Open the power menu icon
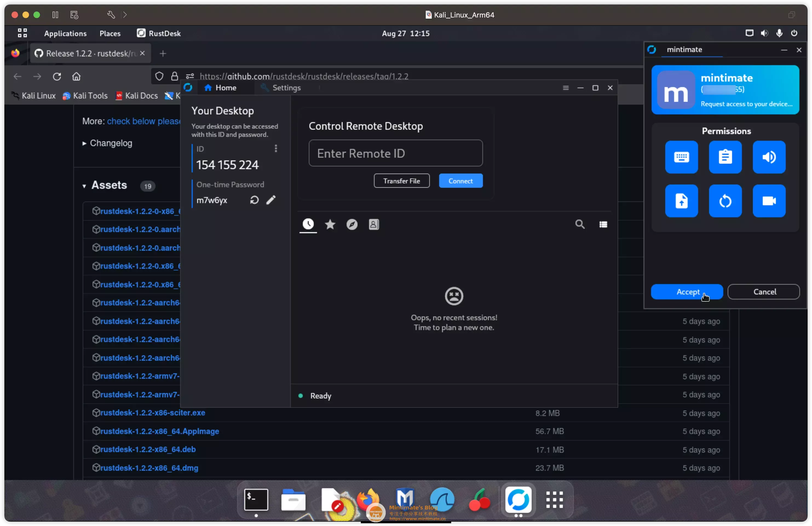 click(794, 33)
